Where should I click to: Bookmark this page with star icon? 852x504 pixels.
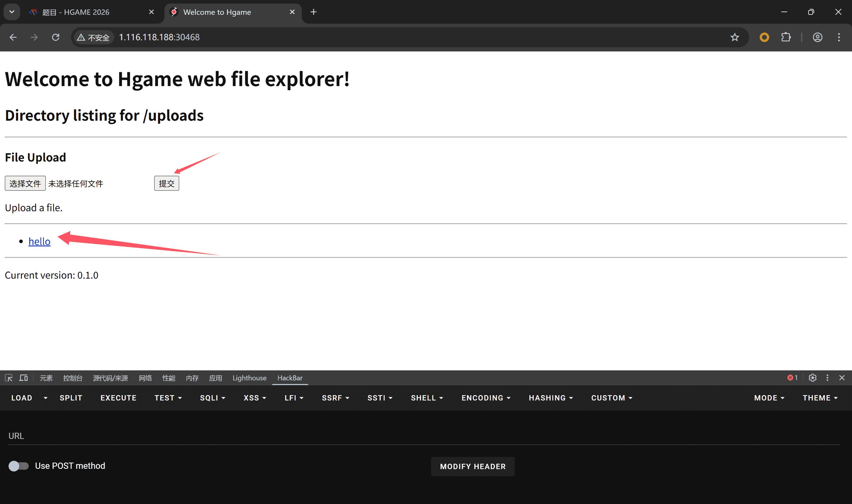pos(735,37)
